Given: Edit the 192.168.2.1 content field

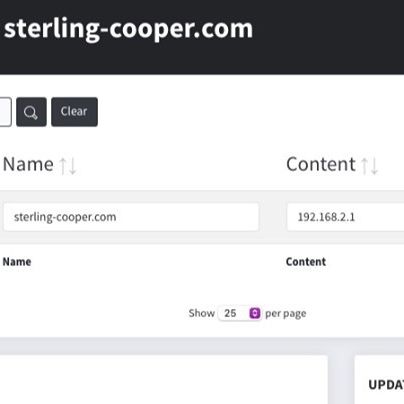Looking at the screenshot, I should point(346,217).
